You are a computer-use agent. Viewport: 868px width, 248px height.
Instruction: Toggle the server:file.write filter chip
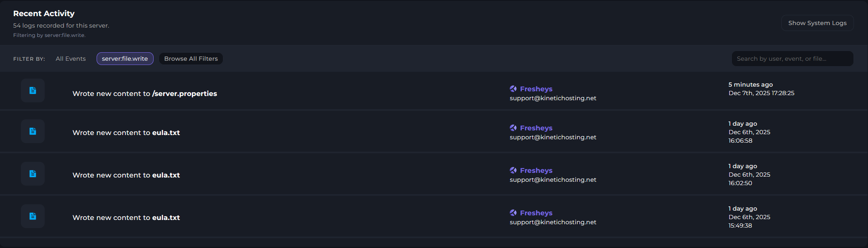coord(125,59)
